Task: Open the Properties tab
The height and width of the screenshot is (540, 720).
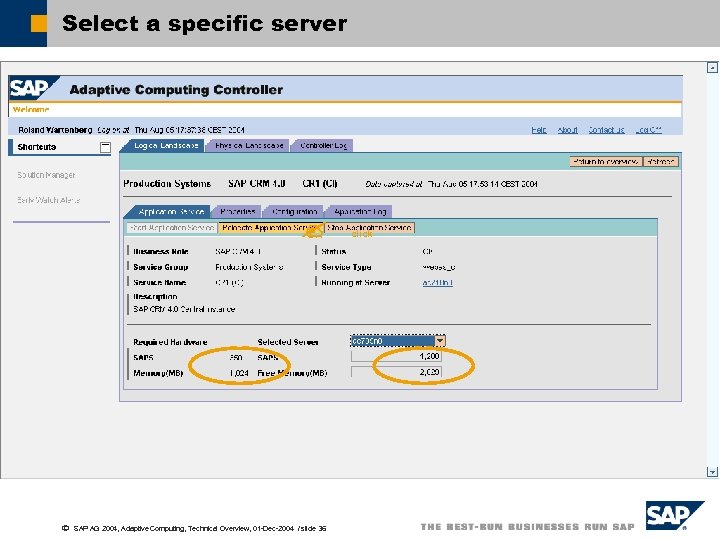Action: coord(237,212)
